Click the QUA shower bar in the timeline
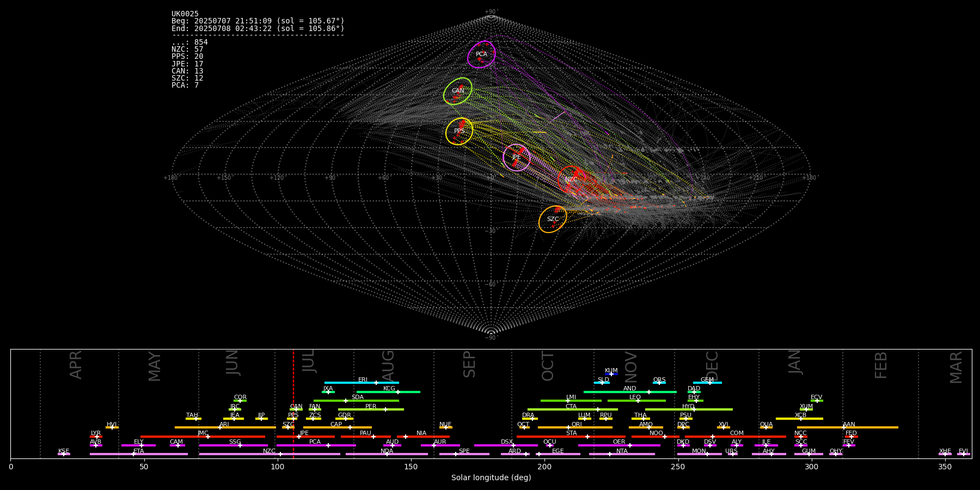980x490 pixels. pos(766,427)
